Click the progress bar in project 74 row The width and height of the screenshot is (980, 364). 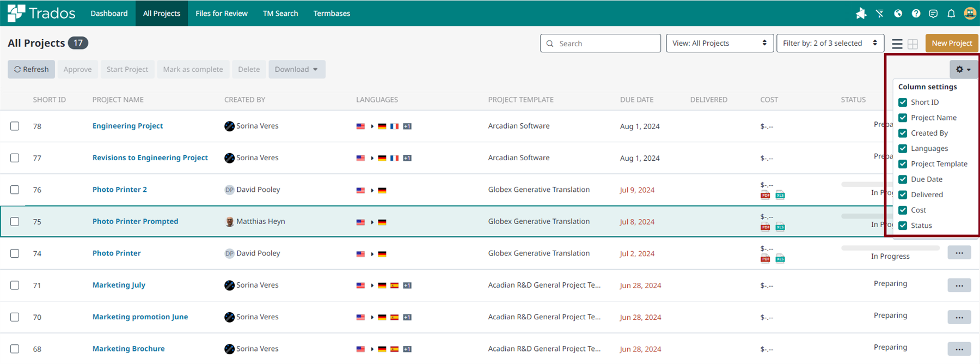point(891,248)
